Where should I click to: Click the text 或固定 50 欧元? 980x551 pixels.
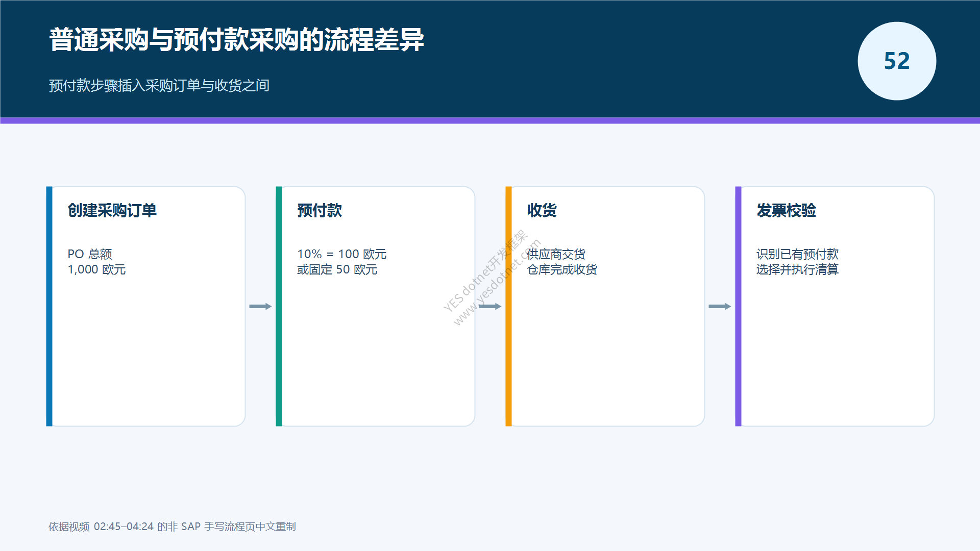(x=337, y=269)
